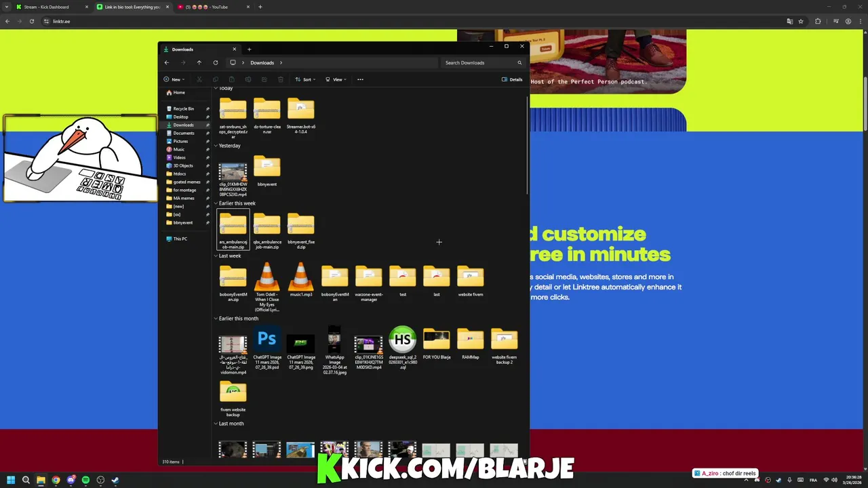868x488 pixels.
Task: Open the View layout dropdown
Action: point(335,79)
